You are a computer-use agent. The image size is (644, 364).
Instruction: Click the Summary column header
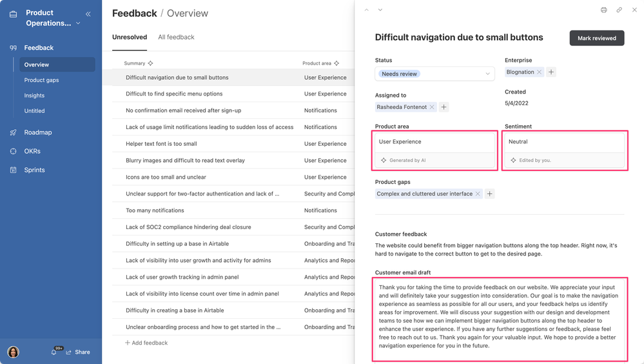135,63
